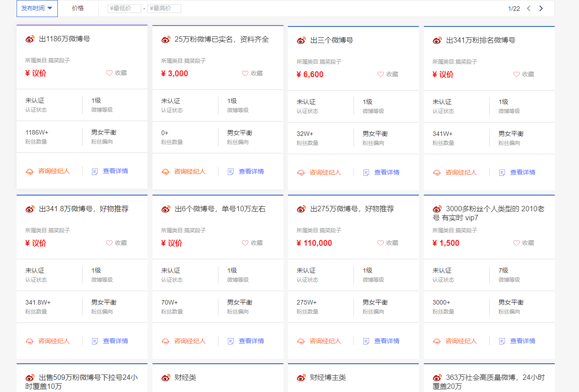
Task: Open 财经博主类 listing title
Action: (x=328, y=378)
